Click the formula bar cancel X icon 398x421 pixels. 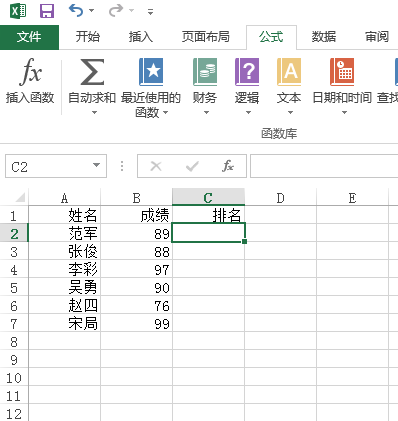coord(156,166)
